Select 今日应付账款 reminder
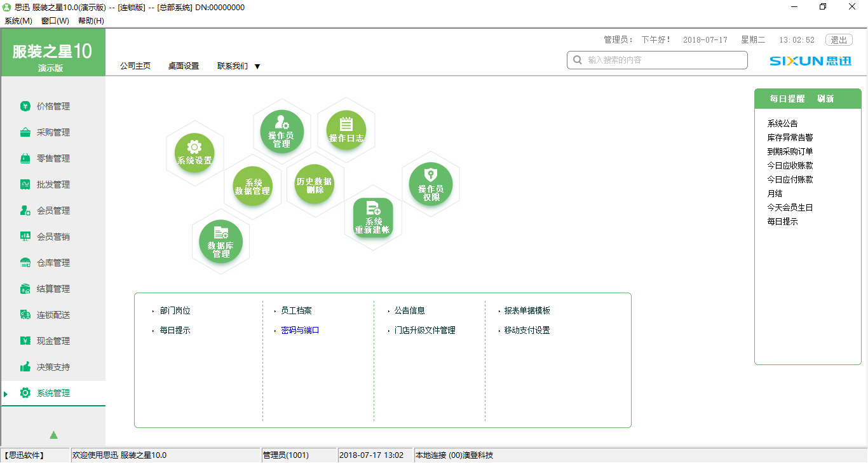Viewport: 868px width, 463px height. 790,179
